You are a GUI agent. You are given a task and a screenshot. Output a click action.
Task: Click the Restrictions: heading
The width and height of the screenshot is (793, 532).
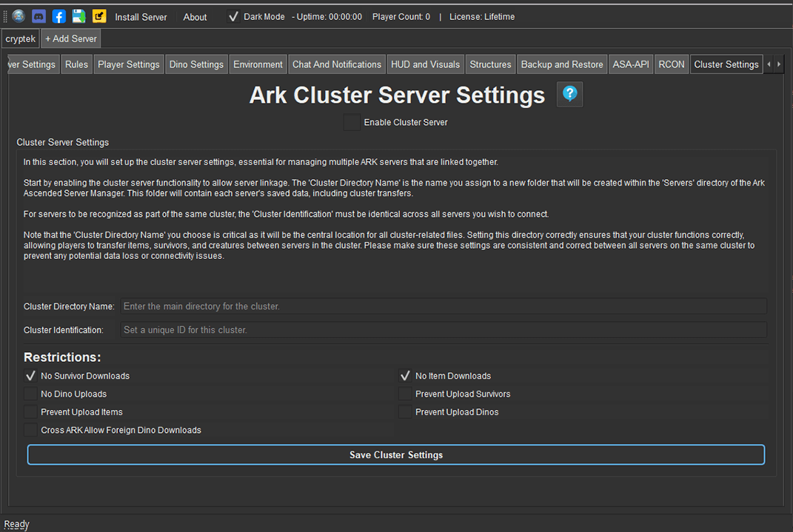[x=62, y=357]
